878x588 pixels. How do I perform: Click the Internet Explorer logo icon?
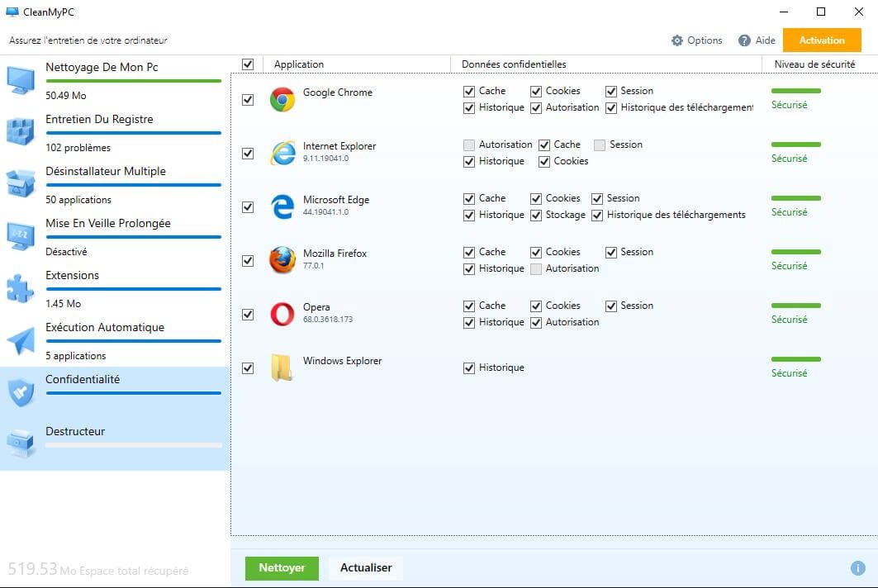click(x=282, y=154)
